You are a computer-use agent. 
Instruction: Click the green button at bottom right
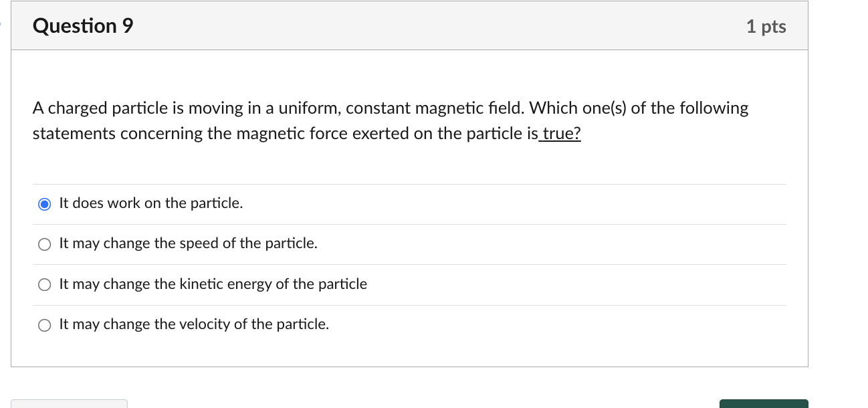pos(764,405)
